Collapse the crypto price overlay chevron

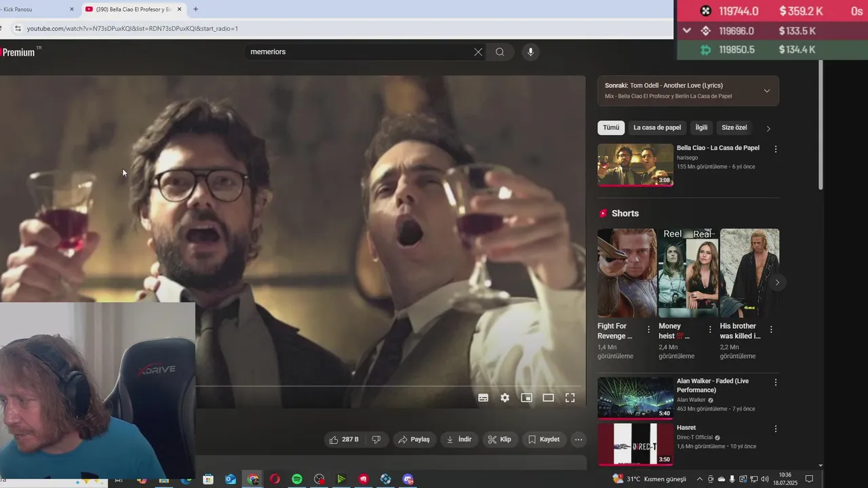687,30
